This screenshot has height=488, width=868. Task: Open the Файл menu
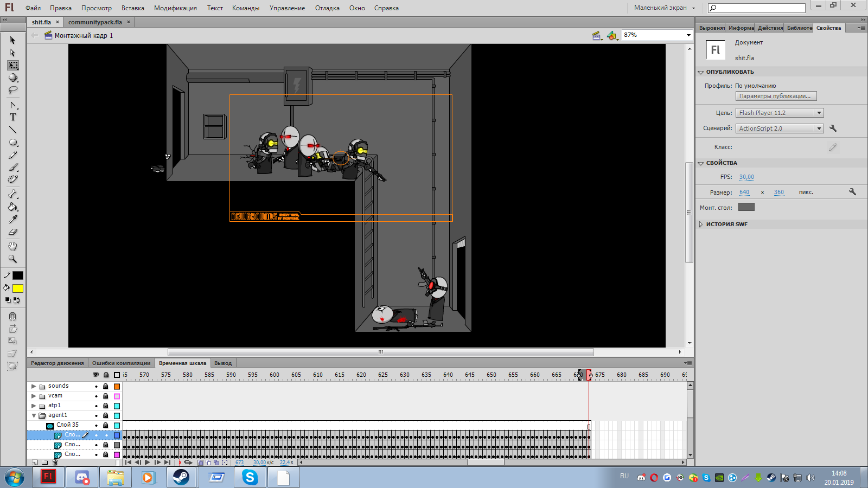pyautogui.click(x=33, y=8)
